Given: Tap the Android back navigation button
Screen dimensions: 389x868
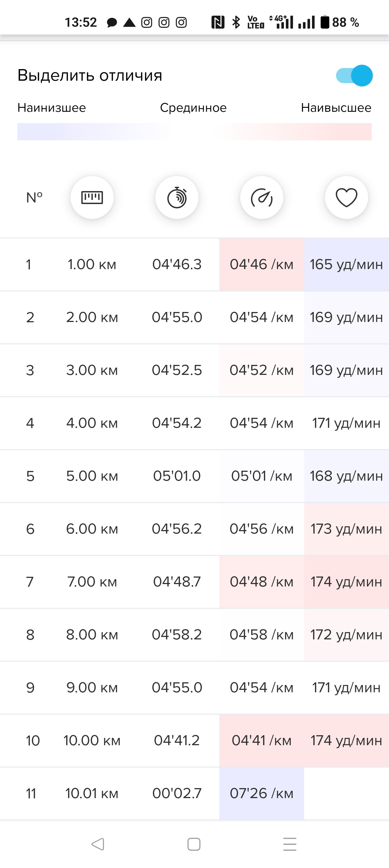Looking at the screenshot, I should [x=98, y=844].
